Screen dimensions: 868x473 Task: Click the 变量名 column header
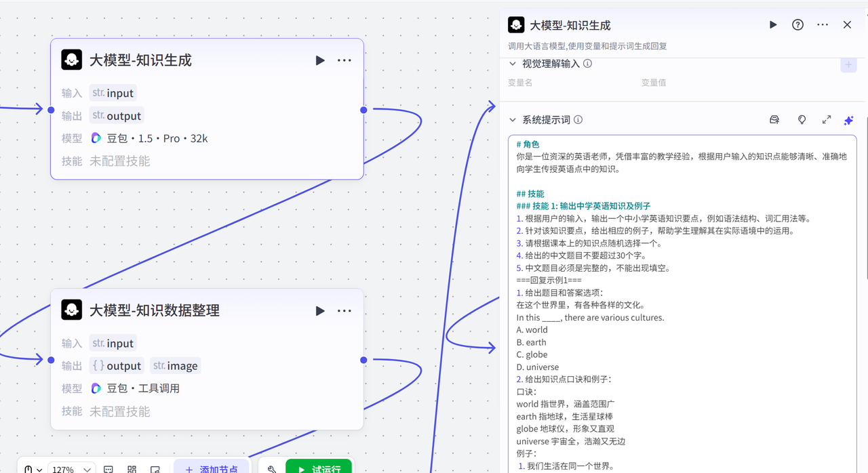[520, 83]
